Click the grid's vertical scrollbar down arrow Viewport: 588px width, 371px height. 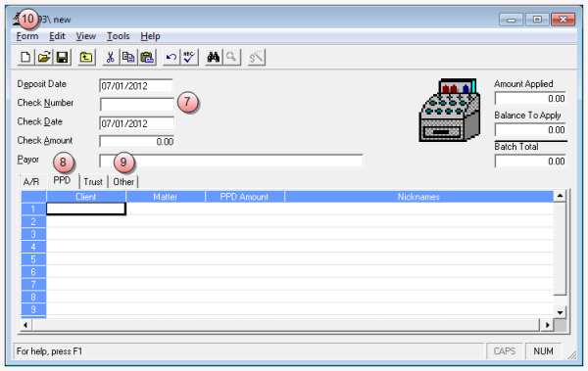[560, 312]
